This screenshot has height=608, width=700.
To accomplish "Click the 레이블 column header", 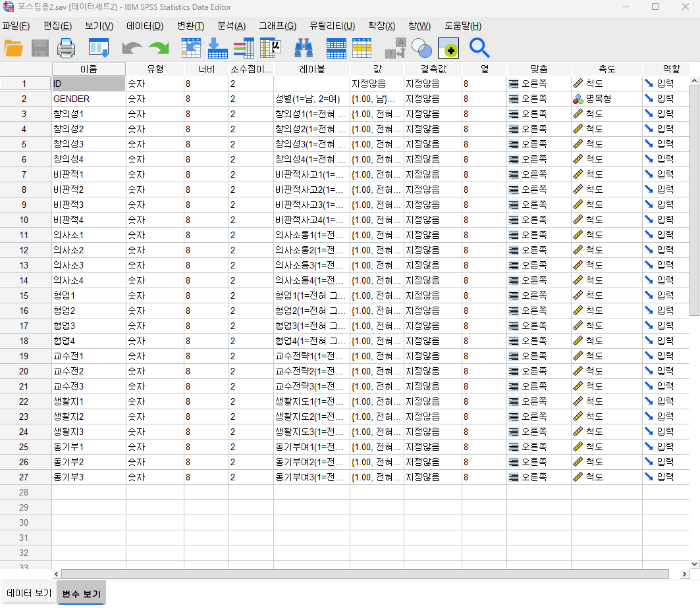I will click(311, 69).
